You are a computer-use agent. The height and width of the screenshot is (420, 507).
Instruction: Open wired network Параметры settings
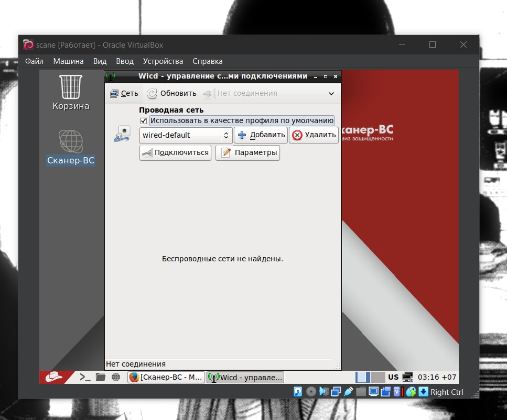(247, 153)
